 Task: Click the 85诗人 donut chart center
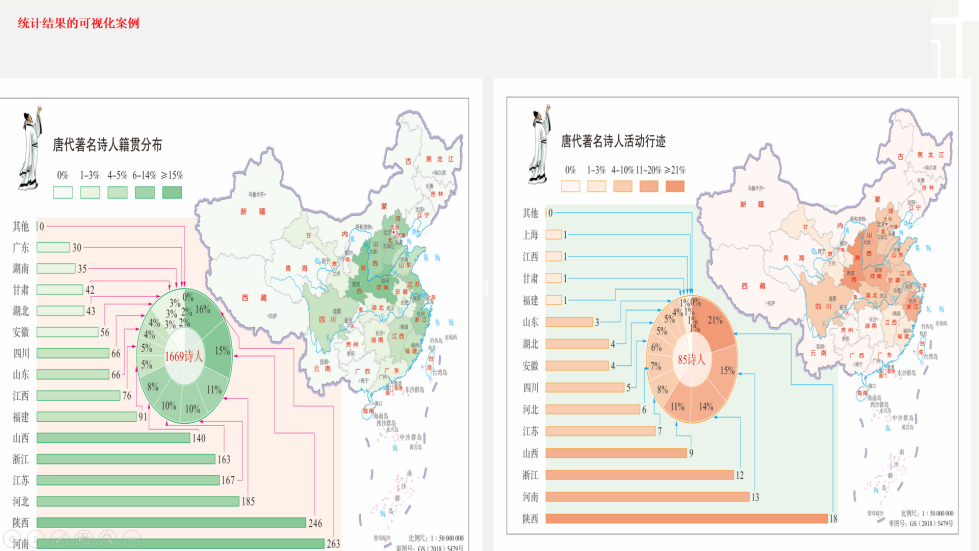click(x=692, y=359)
